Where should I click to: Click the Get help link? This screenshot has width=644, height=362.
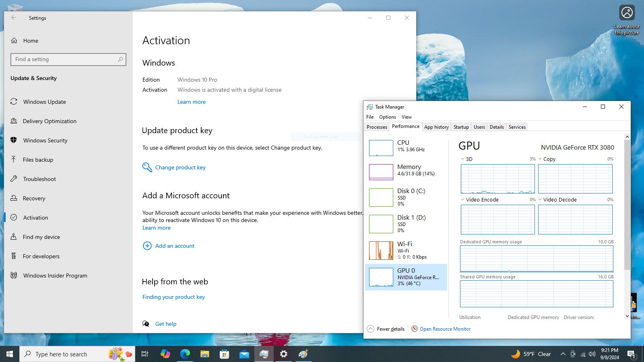click(x=166, y=324)
